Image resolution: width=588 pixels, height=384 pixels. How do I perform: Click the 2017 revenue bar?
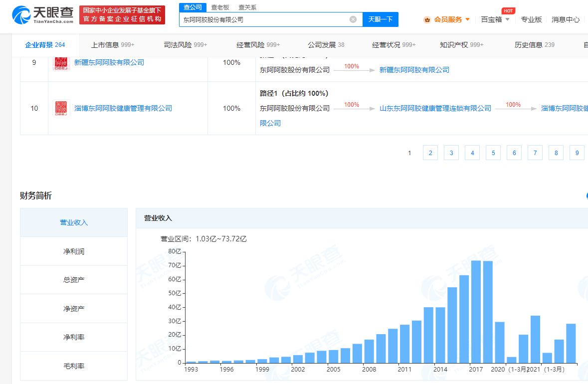tap(476, 312)
